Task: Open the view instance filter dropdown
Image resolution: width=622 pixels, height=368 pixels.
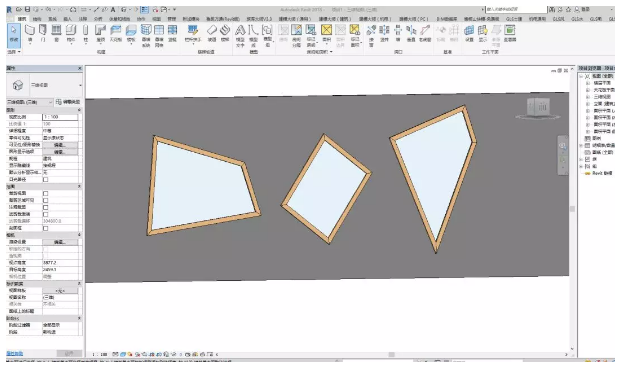Action: [x=29, y=102]
